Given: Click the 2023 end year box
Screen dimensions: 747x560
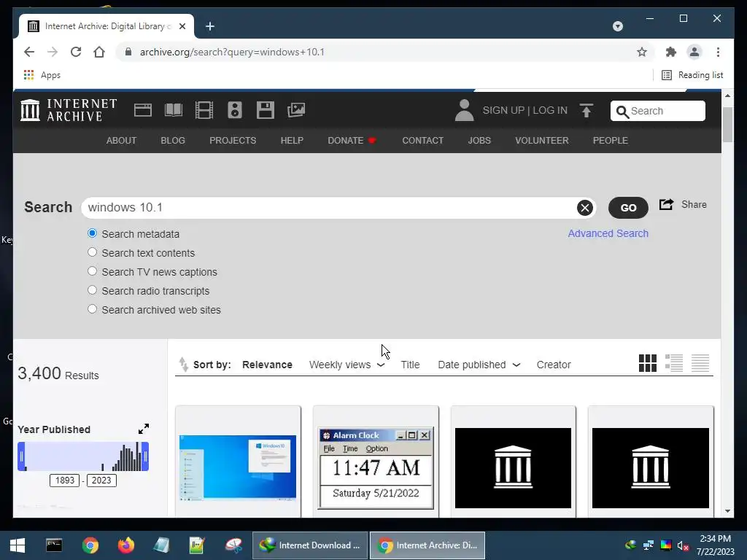Looking at the screenshot, I should point(101,480).
